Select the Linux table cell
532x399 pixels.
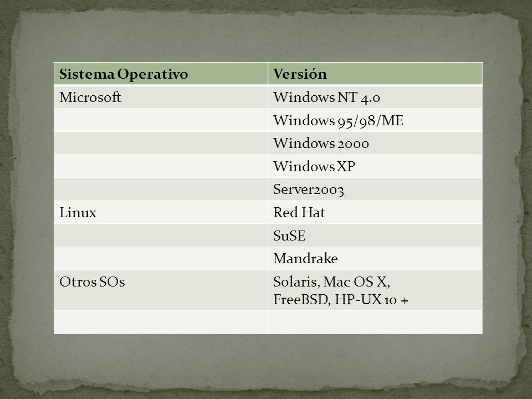161,212
